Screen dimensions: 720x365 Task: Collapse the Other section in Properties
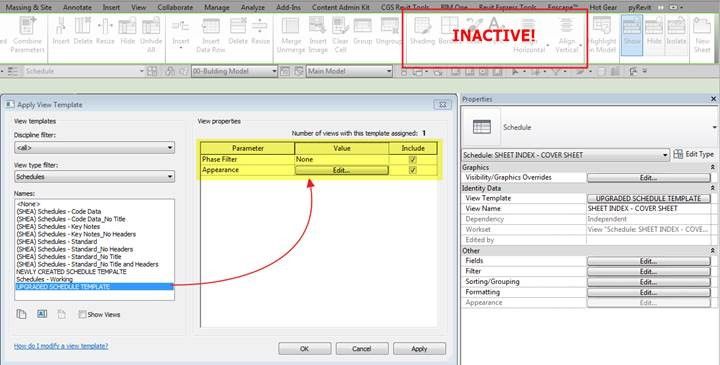713,251
